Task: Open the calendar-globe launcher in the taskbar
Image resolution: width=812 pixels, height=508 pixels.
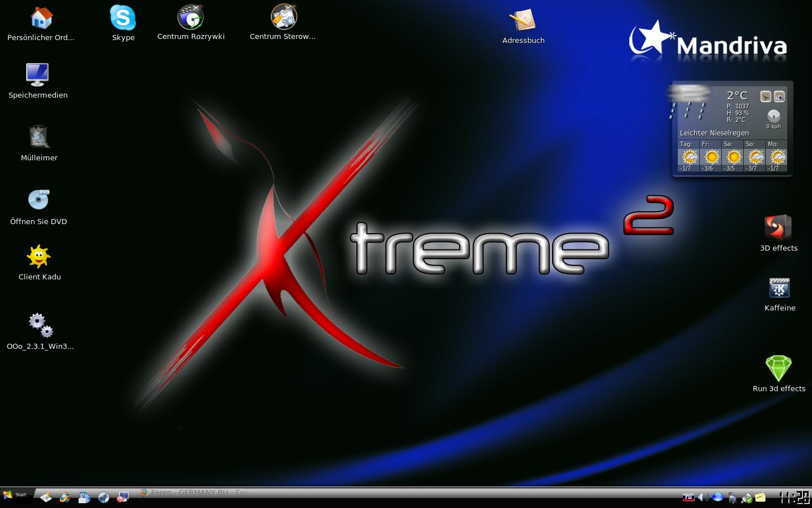Action: point(84,497)
